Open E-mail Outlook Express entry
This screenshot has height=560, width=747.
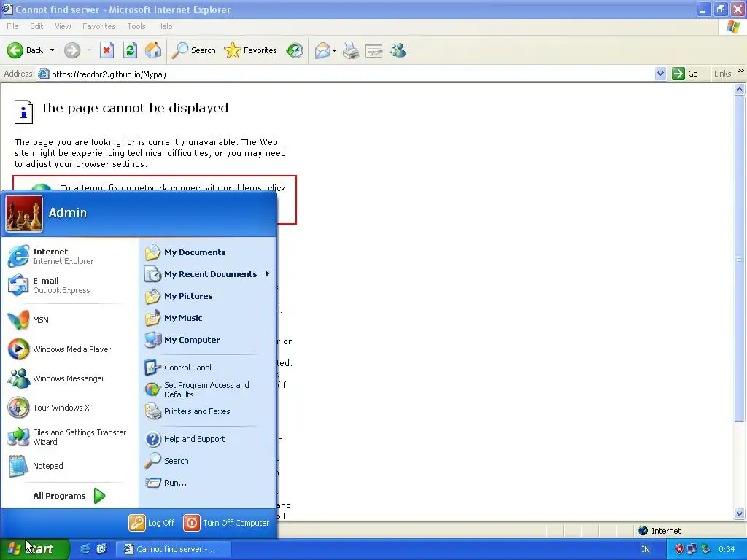pyautogui.click(x=69, y=285)
